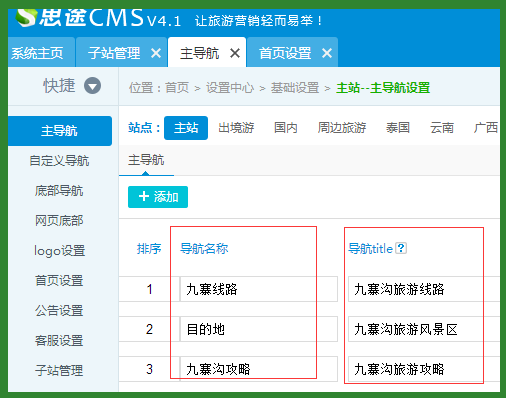The image size is (506, 398).
Task: Close the 首页设置 tab
Action: pos(327,53)
